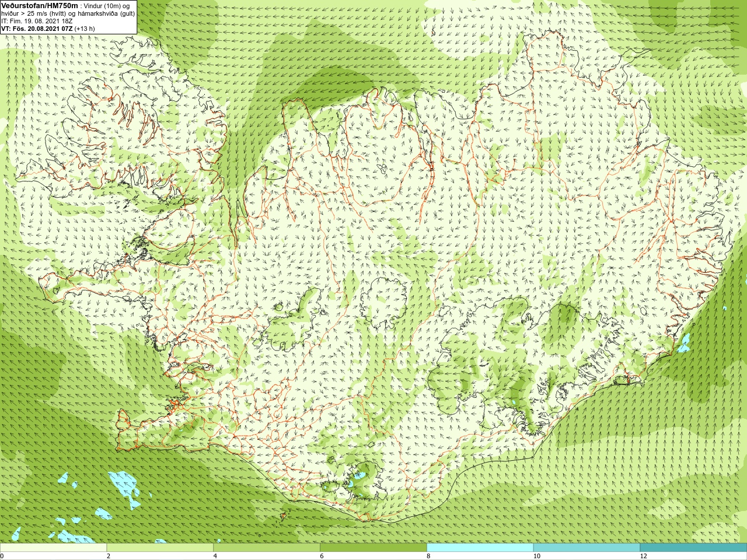The height and width of the screenshot is (560, 747).
Task: Select the light cyan 8–10 legend swatch
Action: click(480, 548)
